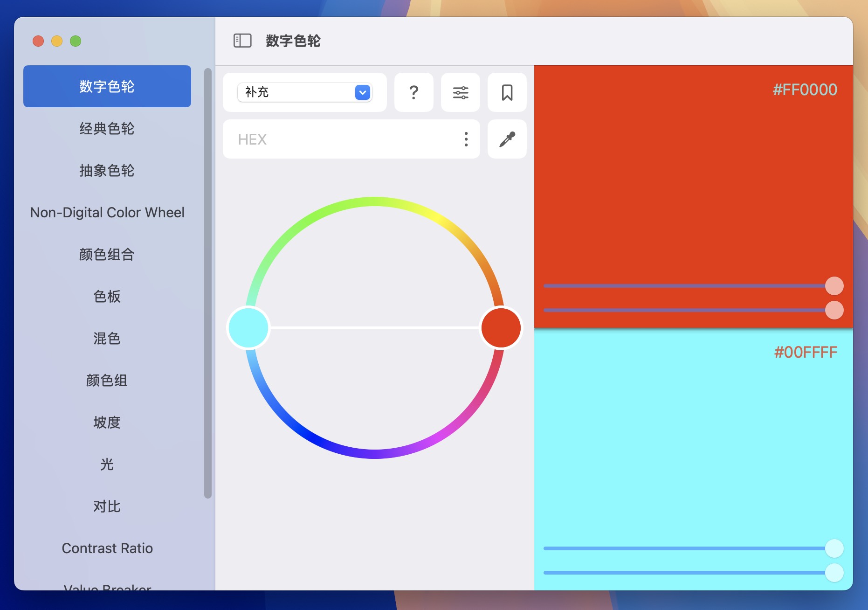868x610 pixels.
Task: Select 颜色组合 in the sidebar
Action: point(107,255)
